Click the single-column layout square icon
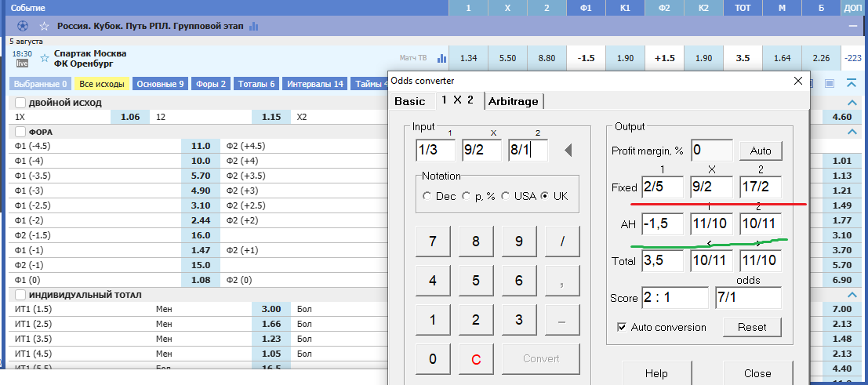This screenshot has width=868, height=385. 830,84
